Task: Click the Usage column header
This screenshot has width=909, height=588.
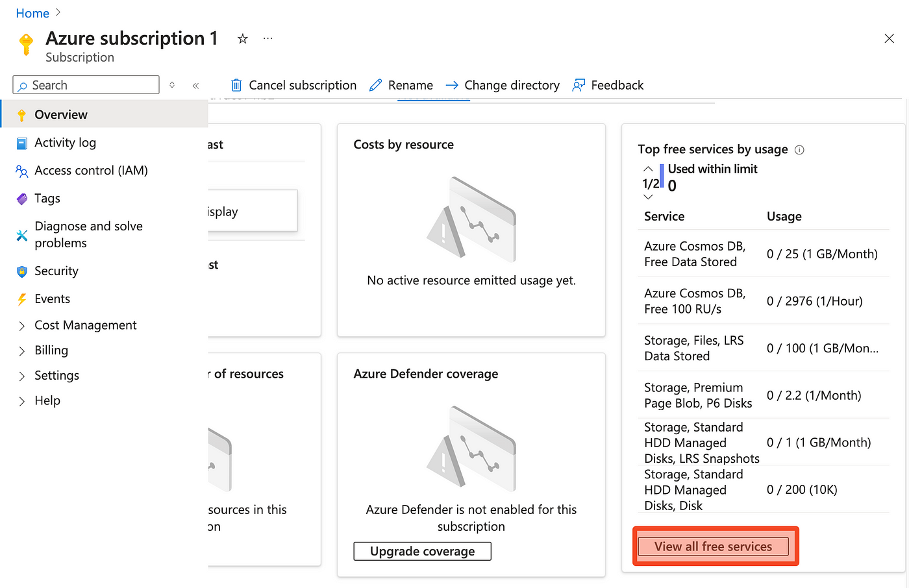Action: (784, 216)
